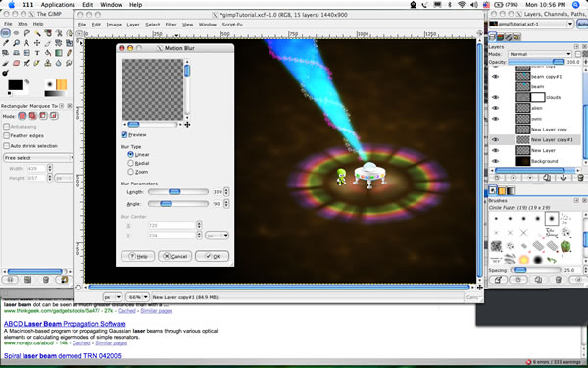Select the Airbrush tool
The image size is (588, 368).
coord(26,63)
